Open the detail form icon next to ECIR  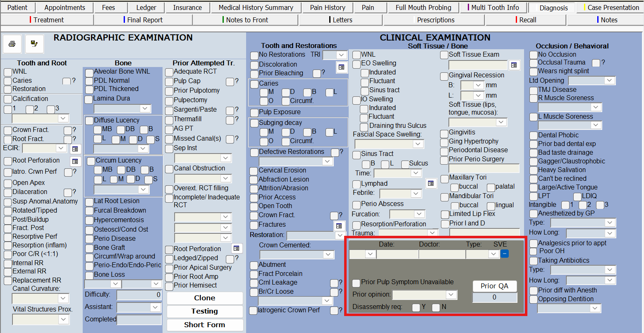click(x=75, y=149)
